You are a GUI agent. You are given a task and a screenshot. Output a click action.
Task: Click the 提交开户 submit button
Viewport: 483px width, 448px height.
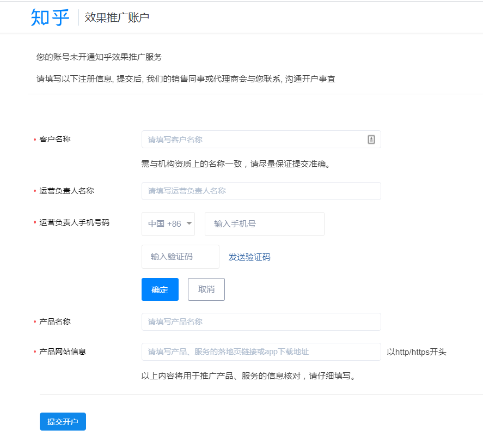pos(63,421)
